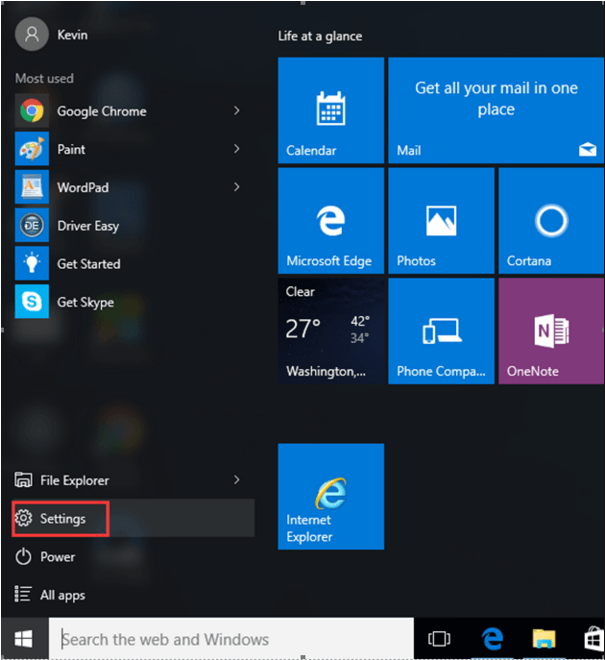This screenshot has height=660, width=605.
Task: Open the OneNote tile
Action: (551, 331)
